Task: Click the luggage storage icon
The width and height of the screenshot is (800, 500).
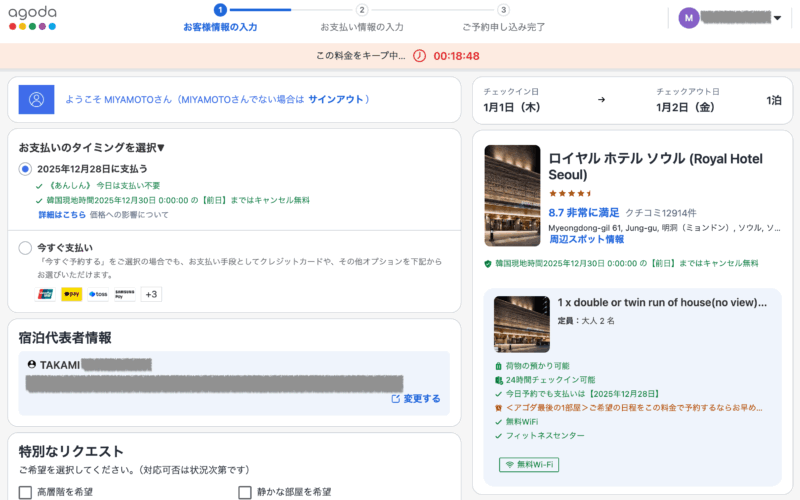Action: click(x=498, y=366)
